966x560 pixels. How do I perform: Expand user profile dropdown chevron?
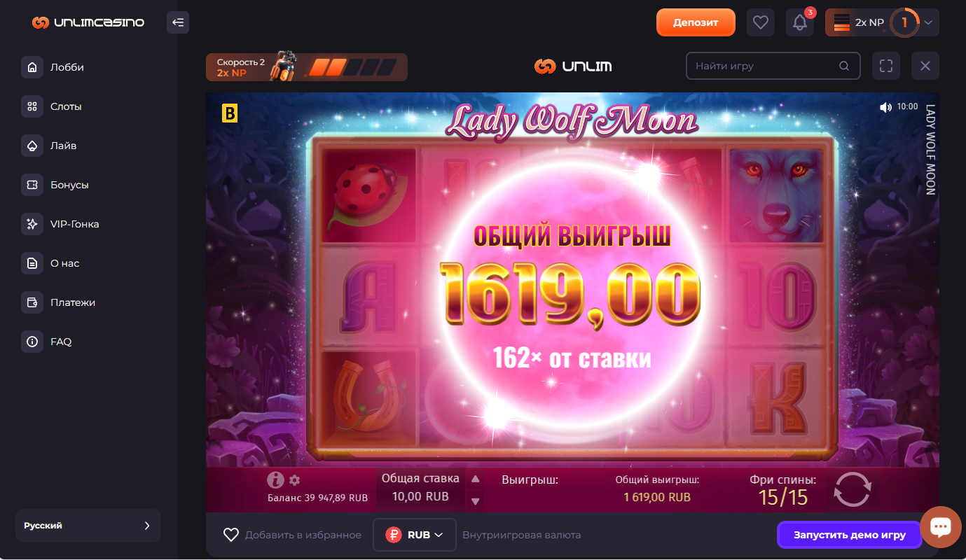coord(928,22)
